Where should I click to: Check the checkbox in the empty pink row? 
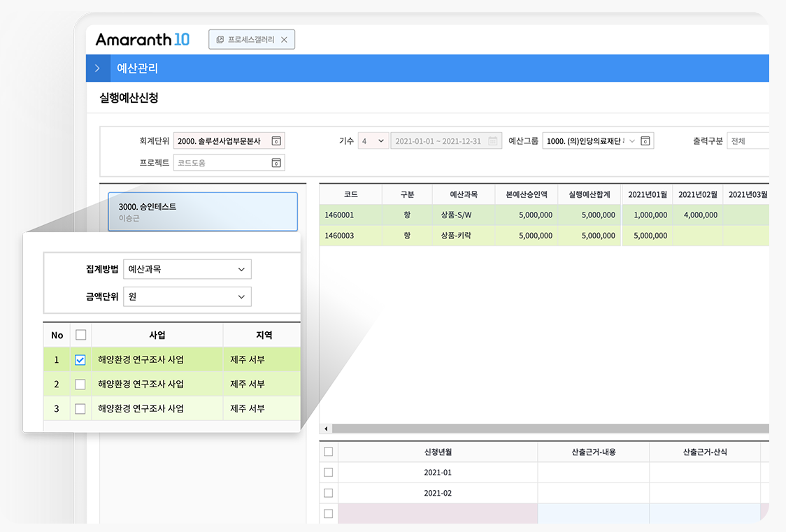pos(329,513)
